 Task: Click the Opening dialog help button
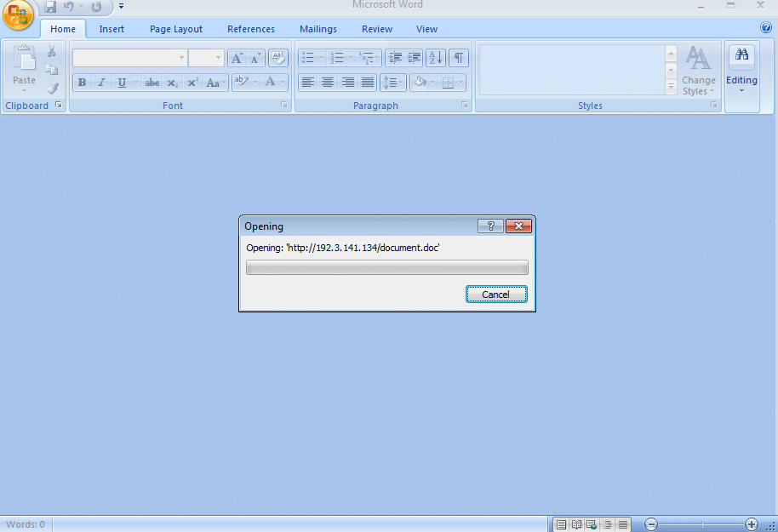click(x=490, y=226)
